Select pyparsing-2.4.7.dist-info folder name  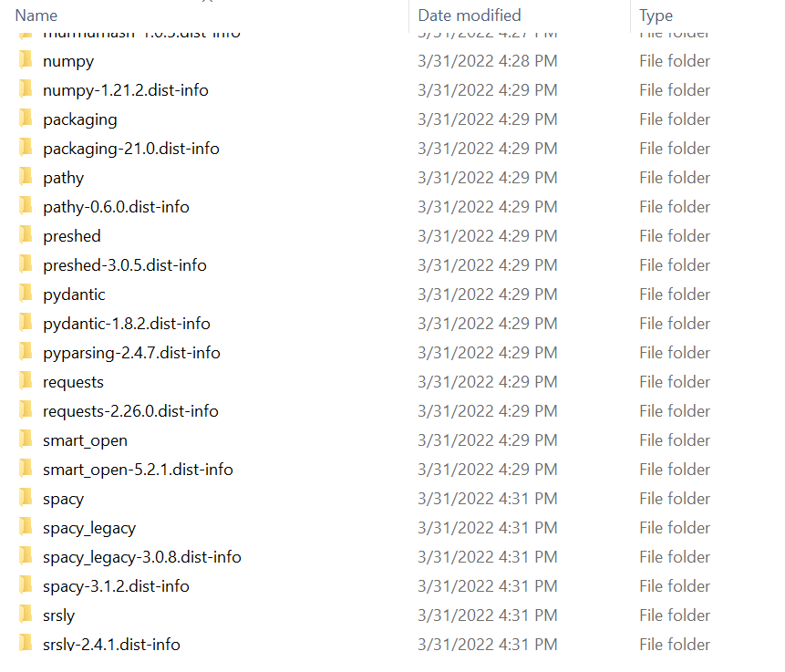131,353
